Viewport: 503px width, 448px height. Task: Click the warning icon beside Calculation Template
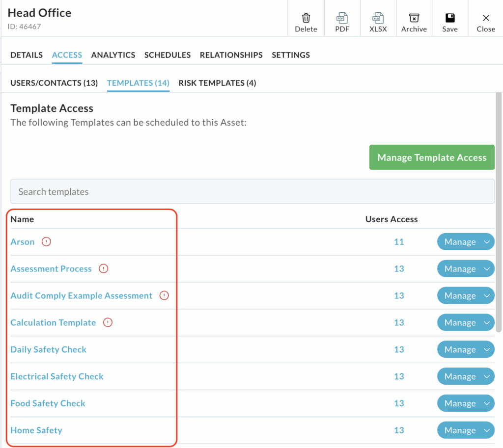click(108, 323)
